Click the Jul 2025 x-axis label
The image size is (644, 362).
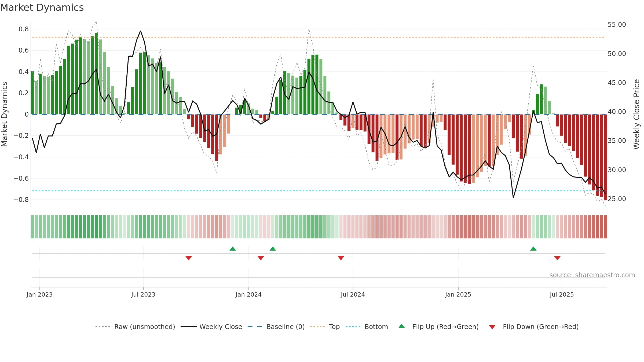(562, 294)
